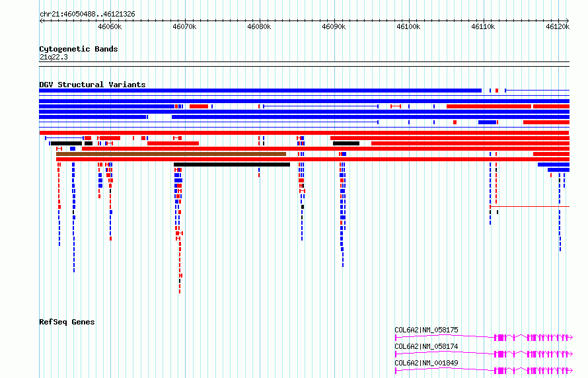Click the chr21:46050488..46121326 coordinate label
588x378 pixels.
tap(87, 15)
